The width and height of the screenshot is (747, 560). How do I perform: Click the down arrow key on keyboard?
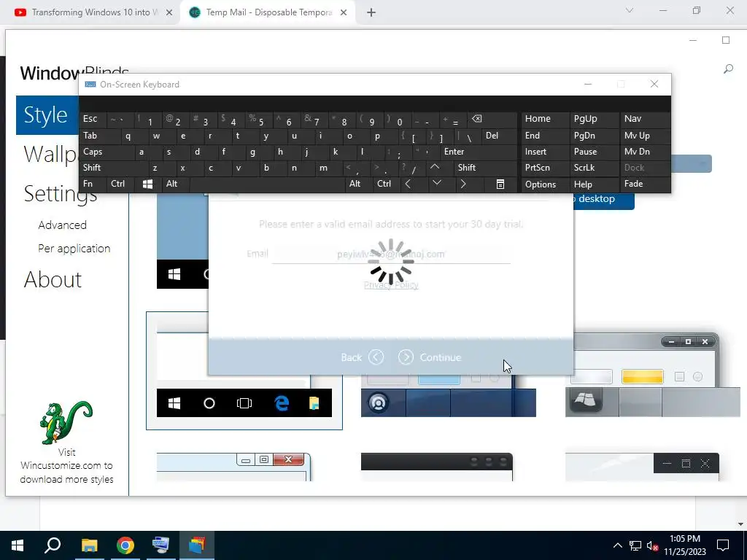point(436,183)
